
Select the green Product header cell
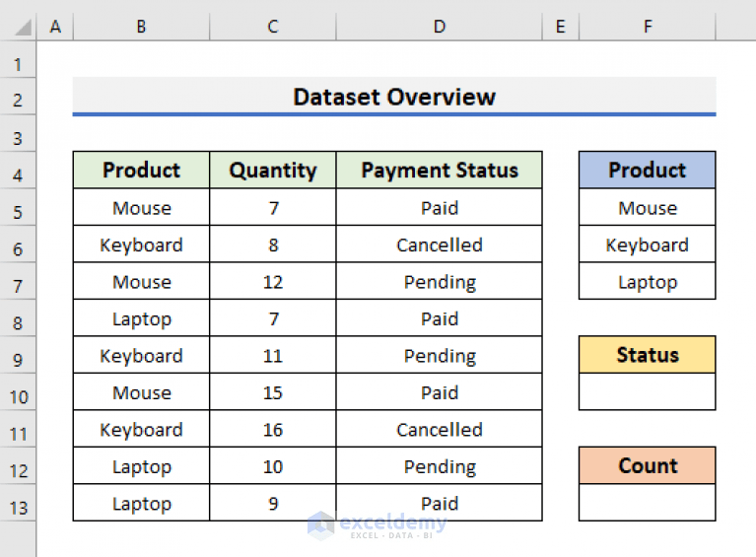(x=141, y=170)
